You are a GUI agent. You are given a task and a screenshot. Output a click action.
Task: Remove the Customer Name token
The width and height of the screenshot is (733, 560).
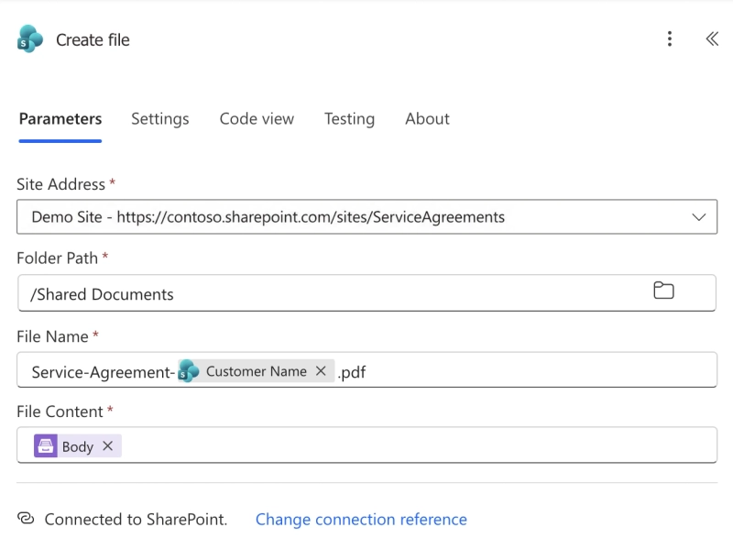321,371
